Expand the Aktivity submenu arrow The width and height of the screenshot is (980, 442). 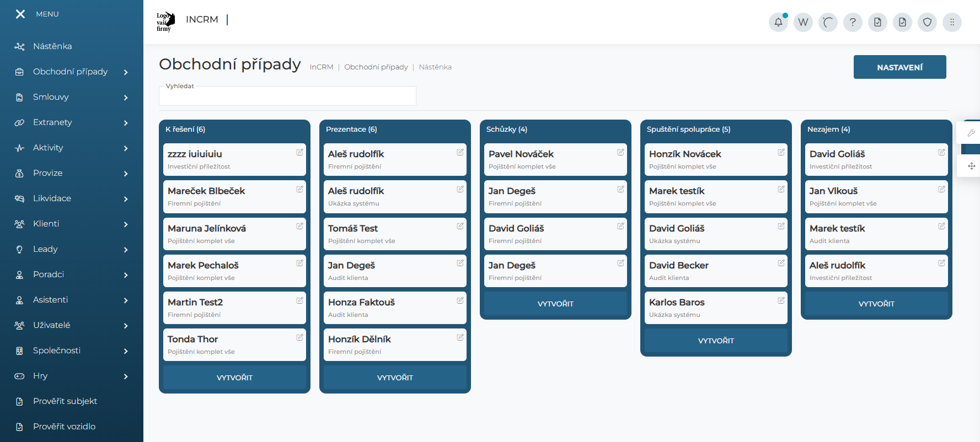[x=126, y=148]
